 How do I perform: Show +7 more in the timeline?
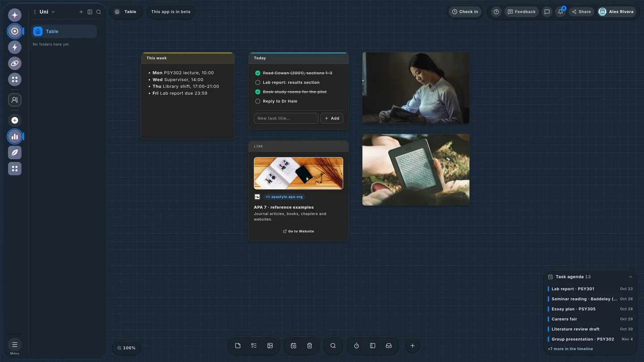click(x=570, y=349)
